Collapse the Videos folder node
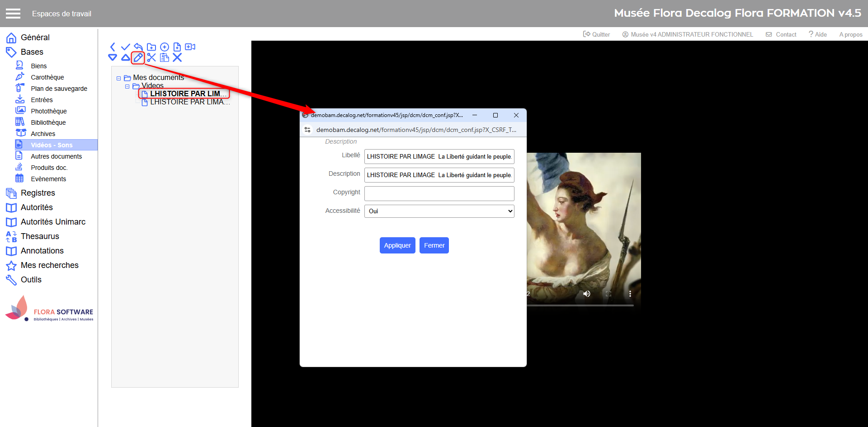This screenshot has width=868, height=427. (x=127, y=86)
